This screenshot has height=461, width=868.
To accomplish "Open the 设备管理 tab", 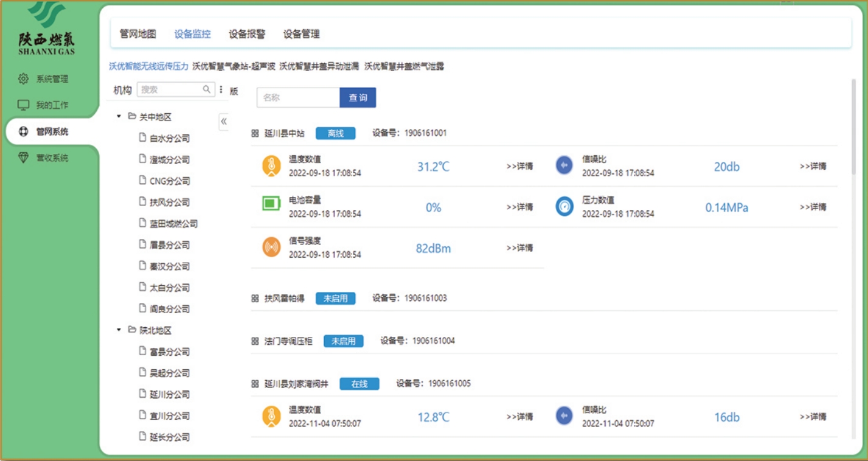I will tap(302, 34).
